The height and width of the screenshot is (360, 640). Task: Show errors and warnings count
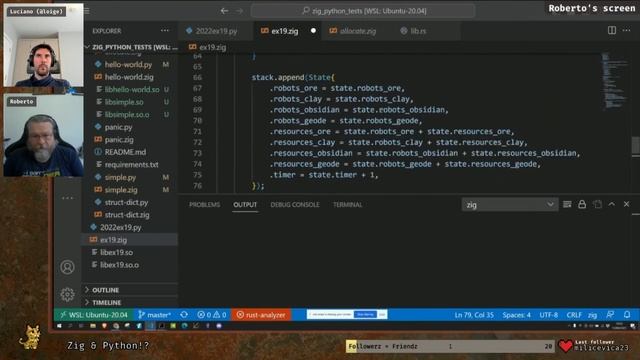point(211,315)
